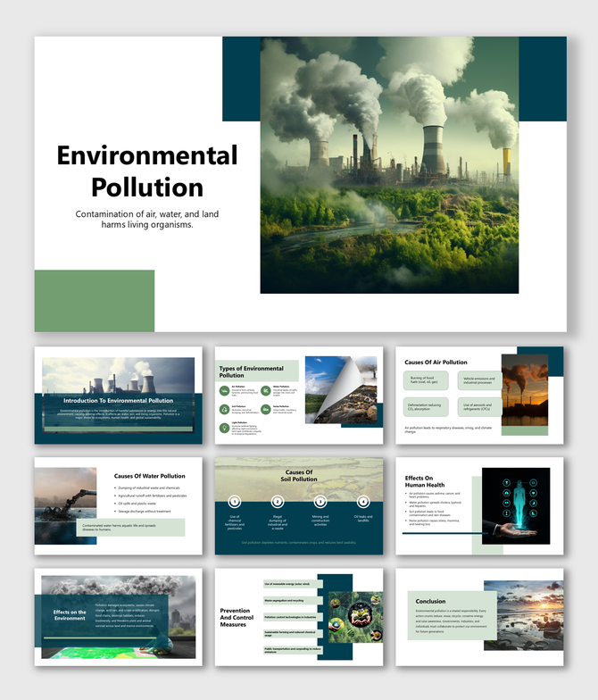Select the Environmental Pollution title slide

[300, 184]
